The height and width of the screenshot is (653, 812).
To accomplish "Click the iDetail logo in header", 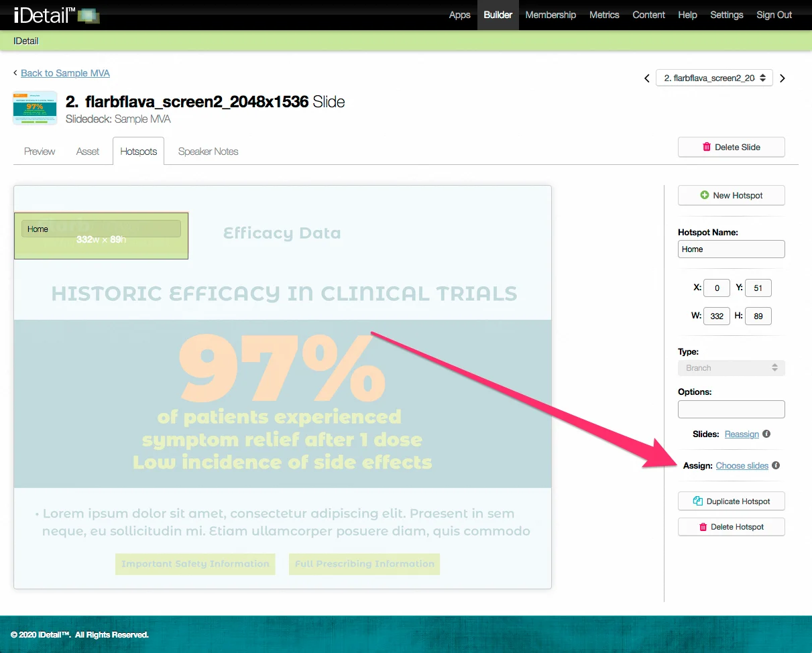I will coord(56,15).
